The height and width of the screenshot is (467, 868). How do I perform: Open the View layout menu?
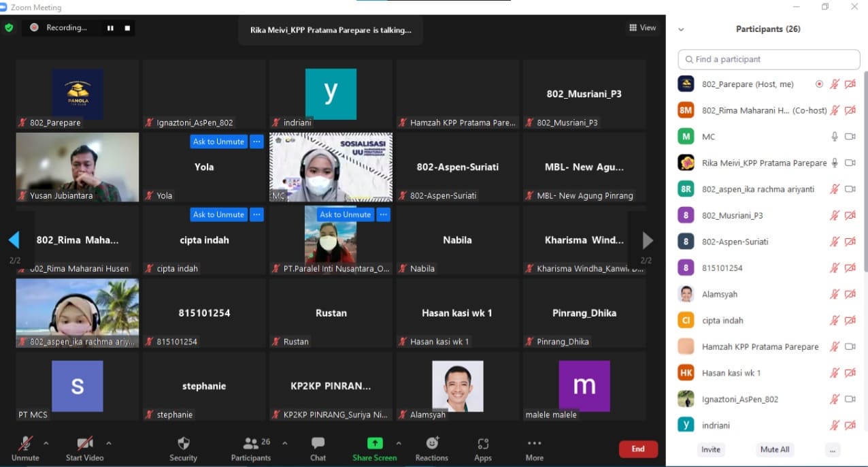click(642, 28)
